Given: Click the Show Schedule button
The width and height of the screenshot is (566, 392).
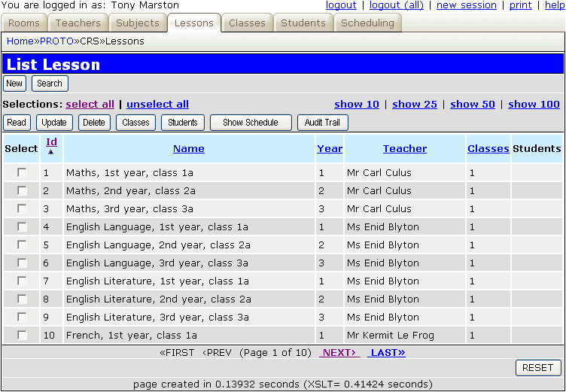Looking at the screenshot, I should [x=250, y=123].
